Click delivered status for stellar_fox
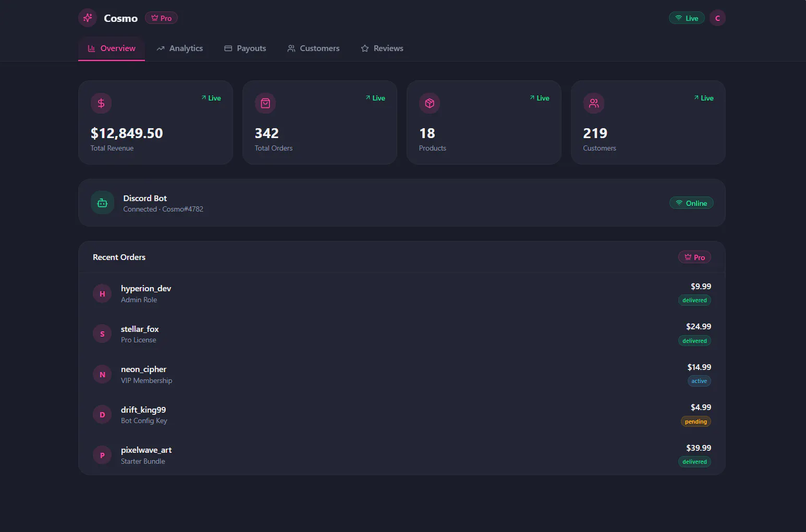806x532 pixels. coord(694,341)
